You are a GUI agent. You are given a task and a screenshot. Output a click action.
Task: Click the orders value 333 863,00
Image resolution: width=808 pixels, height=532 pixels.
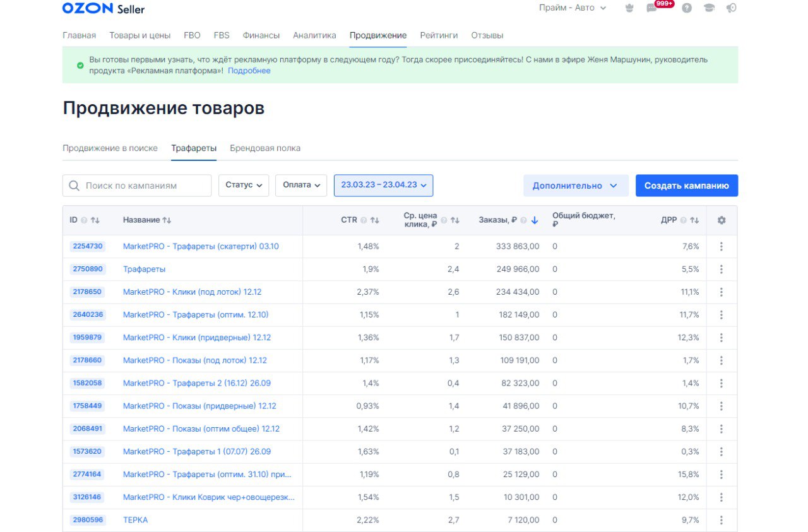(x=518, y=247)
